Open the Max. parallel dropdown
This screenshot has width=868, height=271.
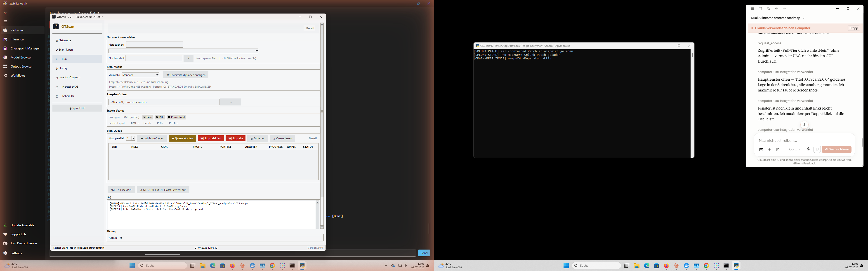point(131,138)
